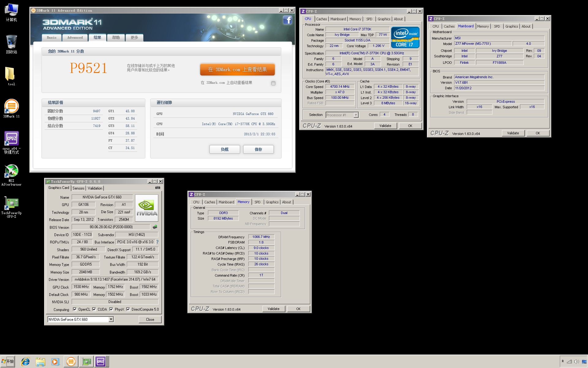The image size is (588, 368).
Task: Toggle the PhysX checkbox in GPU-Z
Action: pyautogui.click(x=111, y=309)
